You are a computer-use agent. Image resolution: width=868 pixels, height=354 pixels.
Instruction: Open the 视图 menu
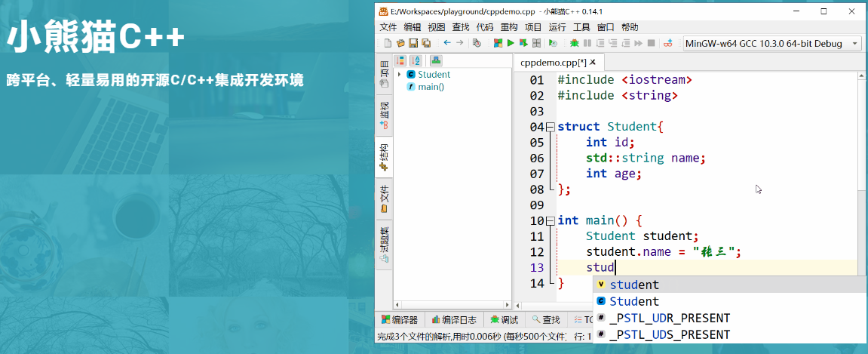436,27
